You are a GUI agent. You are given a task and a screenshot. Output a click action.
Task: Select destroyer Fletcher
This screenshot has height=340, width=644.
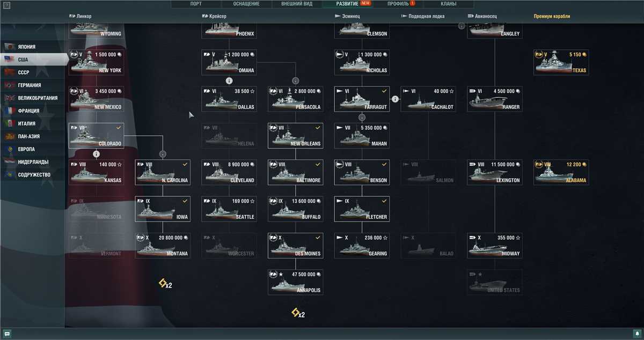pos(362,209)
